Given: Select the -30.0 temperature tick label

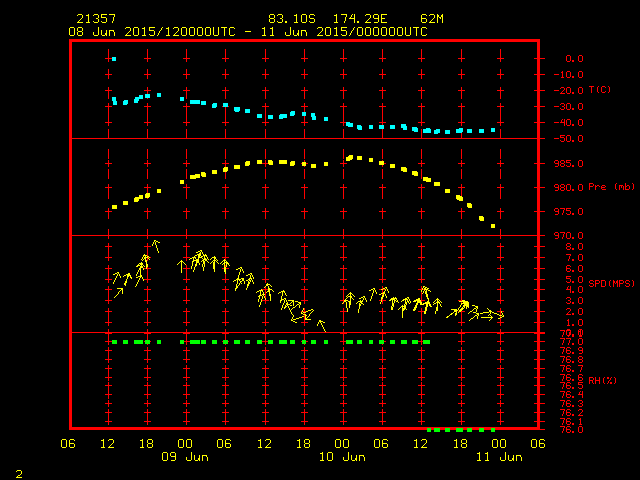Looking at the screenshot, I should pyautogui.click(x=569, y=107).
